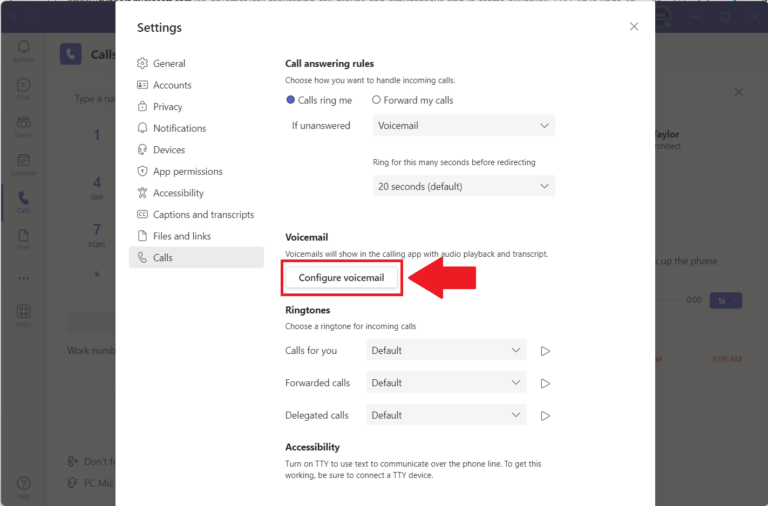The image size is (768, 506).
Task: Click the Type a name input field
Action: tap(92, 99)
